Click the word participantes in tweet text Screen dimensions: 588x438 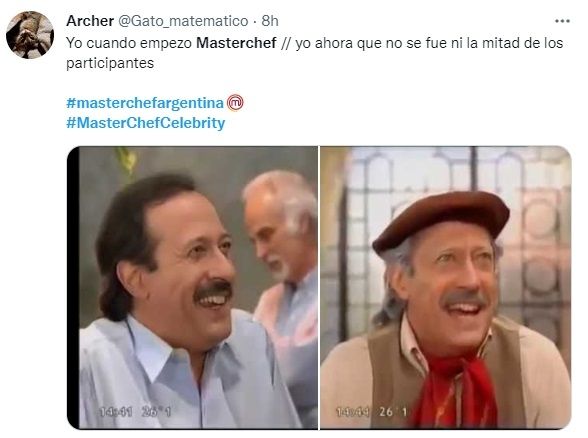[x=110, y=63]
